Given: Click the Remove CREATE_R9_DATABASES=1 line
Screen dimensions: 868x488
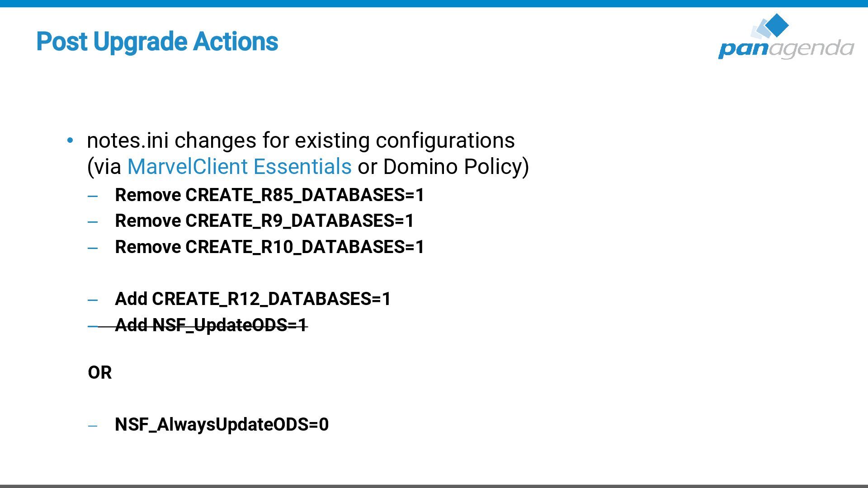Looking at the screenshot, I should (x=264, y=221).
